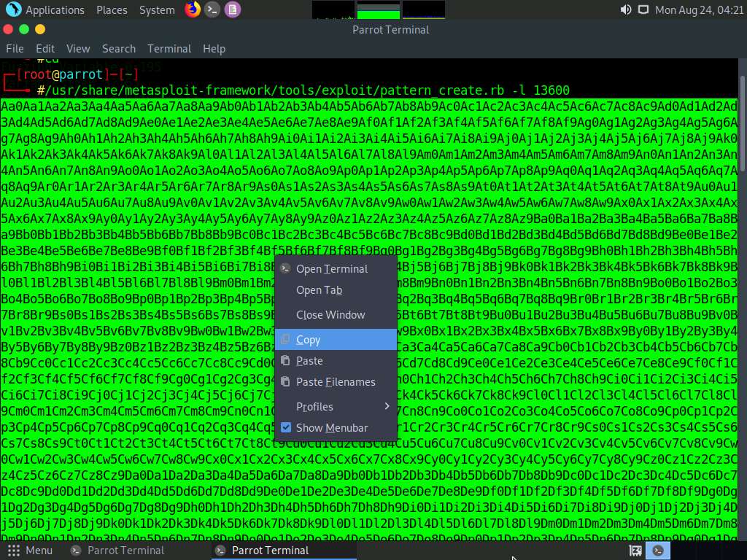The width and height of the screenshot is (747, 560).
Task: Choose Open Tab from context menu
Action: click(x=336, y=290)
